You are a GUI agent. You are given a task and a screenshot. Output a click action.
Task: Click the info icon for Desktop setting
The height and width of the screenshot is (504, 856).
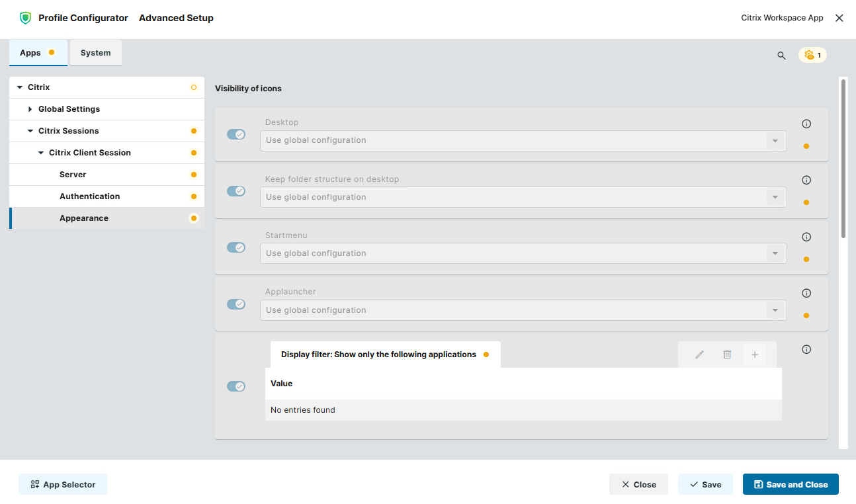coord(806,124)
